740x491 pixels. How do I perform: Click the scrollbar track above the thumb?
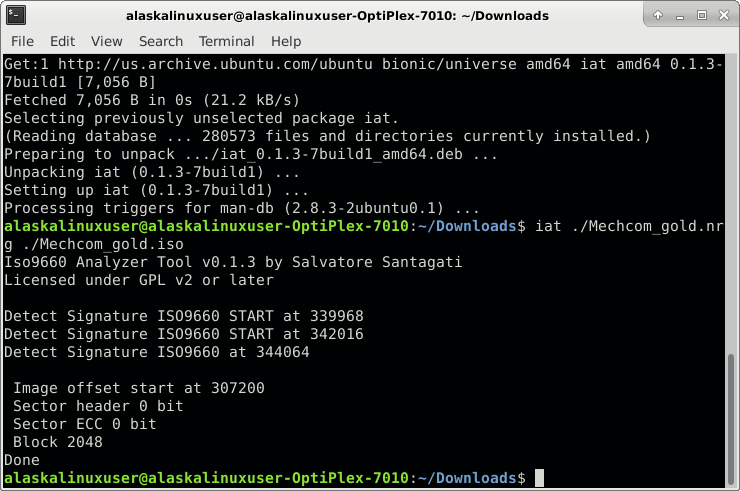(x=732, y=200)
